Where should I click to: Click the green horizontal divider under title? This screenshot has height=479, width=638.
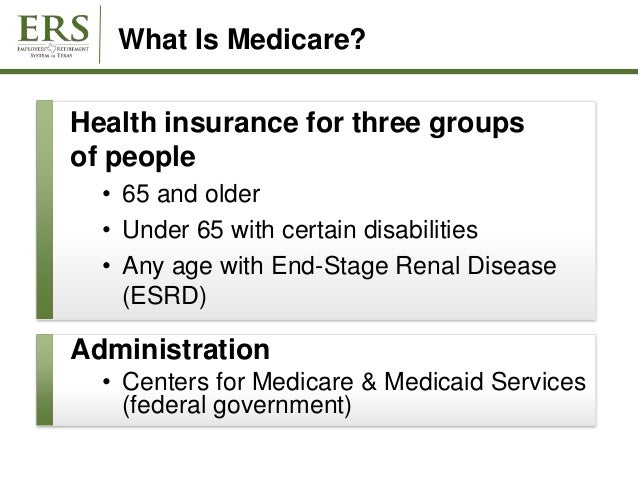[x=319, y=72]
